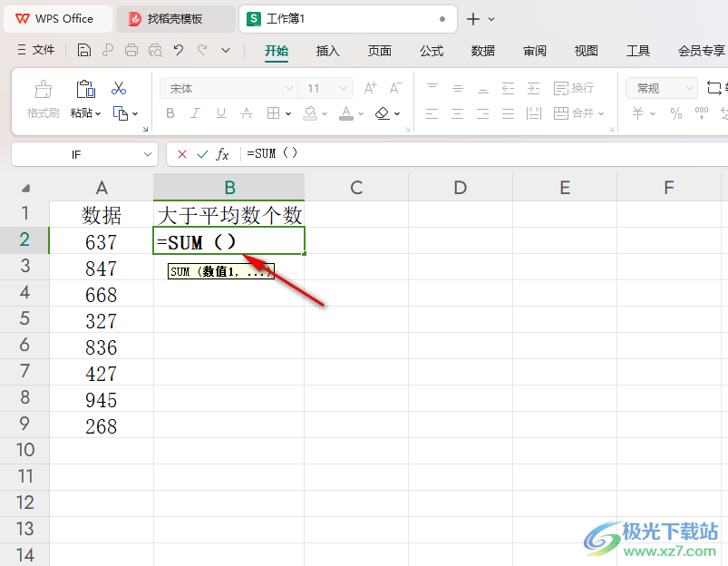The image size is (728, 566).
Task: Open font name dropdown 宋体
Action: pyautogui.click(x=289, y=88)
